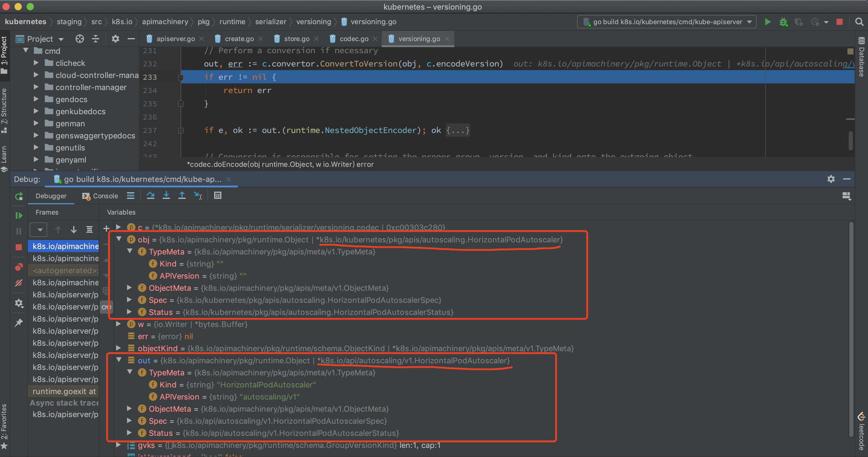Click the Rerun debug session icon
Screen dimensions: 868x457
pyautogui.click(x=19, y=196)
